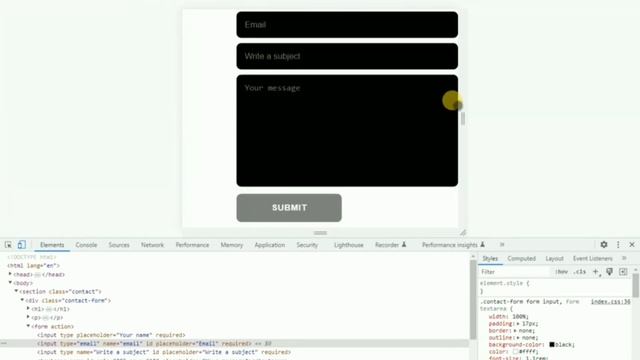Expand the head element node
This screenshot has width=640, height=360.
(x=10, y=274)
